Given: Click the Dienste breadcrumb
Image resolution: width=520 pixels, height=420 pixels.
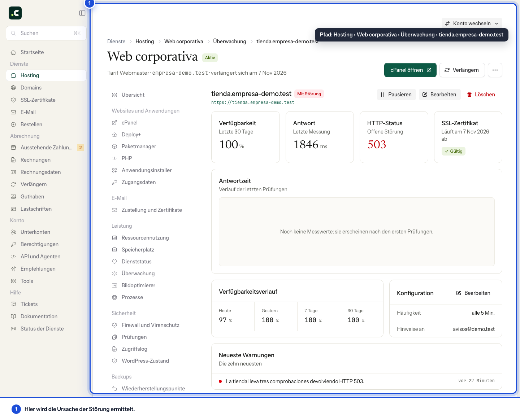Looking at the screenshot, I should (x=116, y=41).
